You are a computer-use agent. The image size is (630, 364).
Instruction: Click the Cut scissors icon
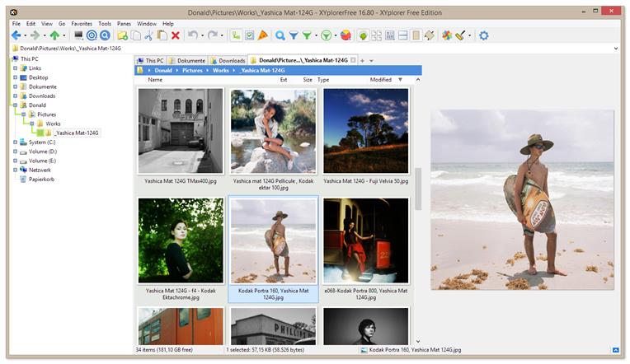[x=148, y=35]
